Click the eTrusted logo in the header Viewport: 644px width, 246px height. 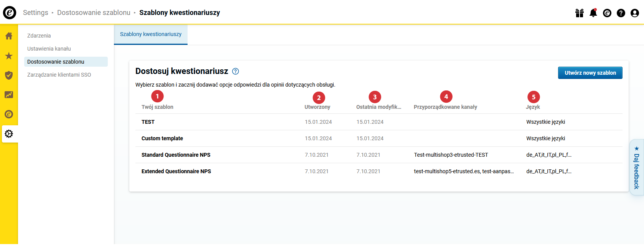tap(10, 13)
